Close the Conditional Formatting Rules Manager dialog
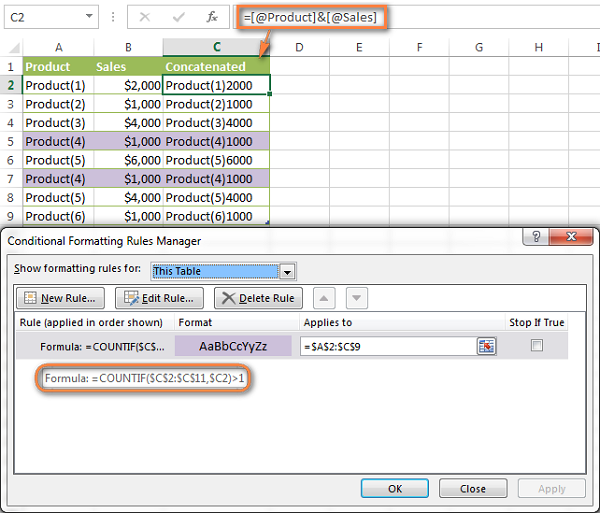Image resolution: width=600 pixels, height=513 pixels. click(571, 237)
